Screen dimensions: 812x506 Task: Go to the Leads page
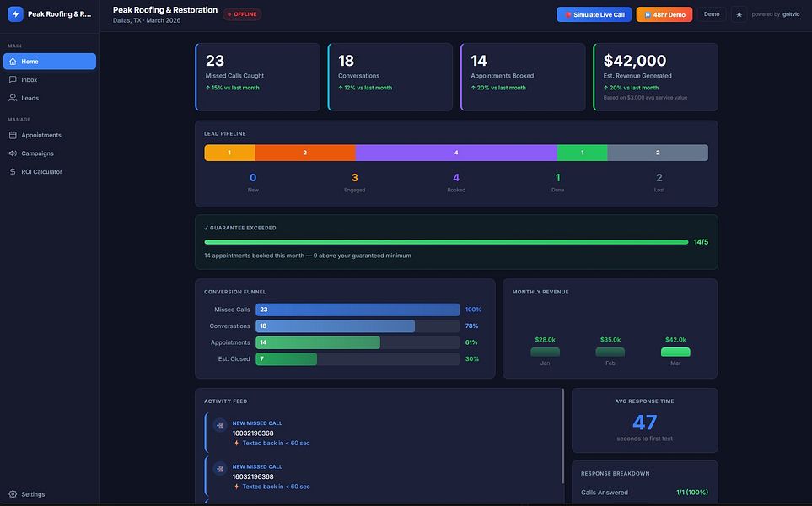click(x=50, y=98)
